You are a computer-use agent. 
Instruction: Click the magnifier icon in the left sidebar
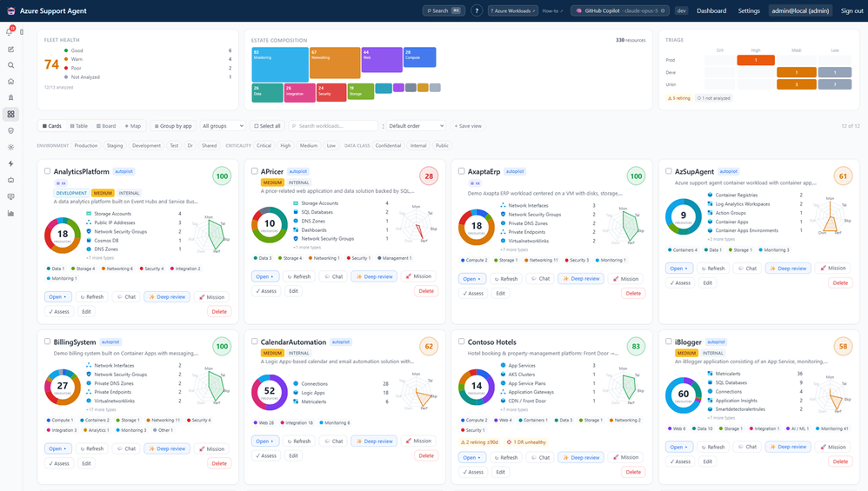point(10,65)
